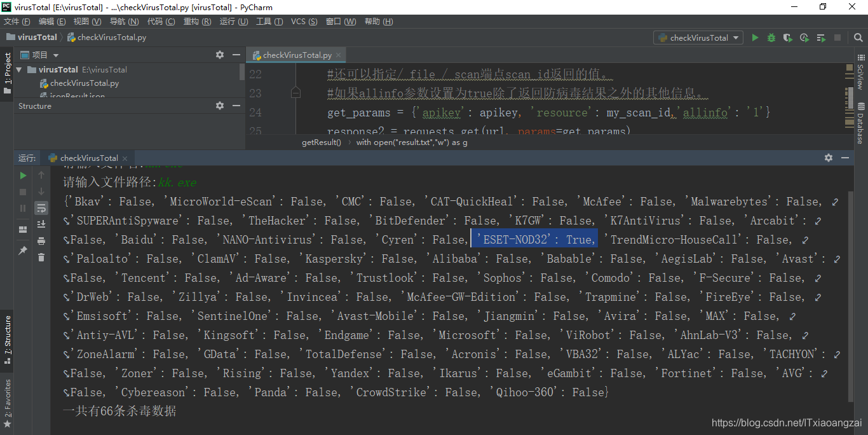
Task: Open the 窗口 menu
Action: coord(341,22)
